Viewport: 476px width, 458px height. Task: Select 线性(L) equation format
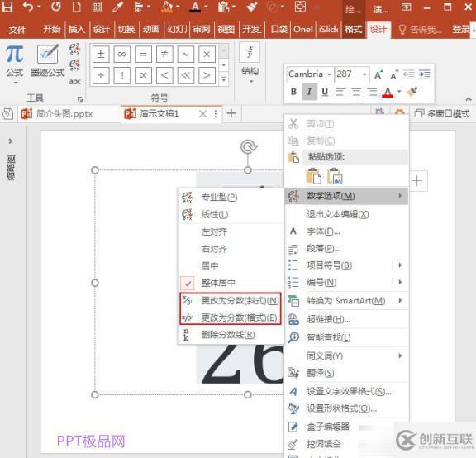[x=231, y=214]
